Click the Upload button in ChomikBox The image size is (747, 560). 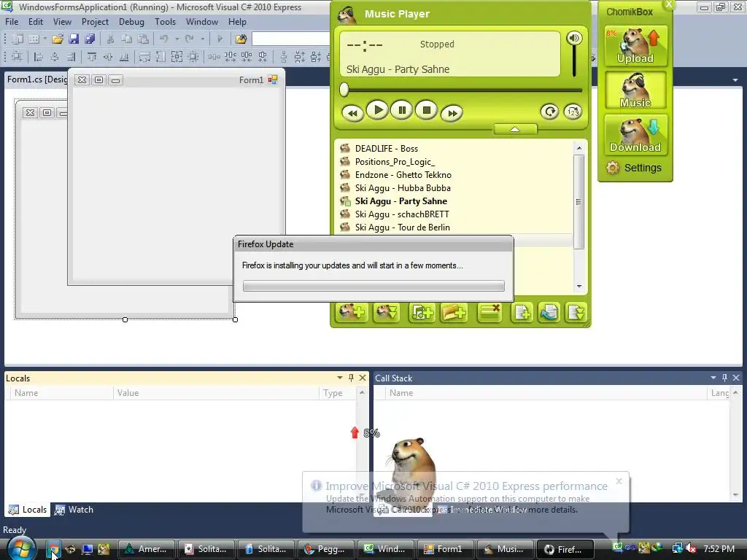[x=635, y=46]
